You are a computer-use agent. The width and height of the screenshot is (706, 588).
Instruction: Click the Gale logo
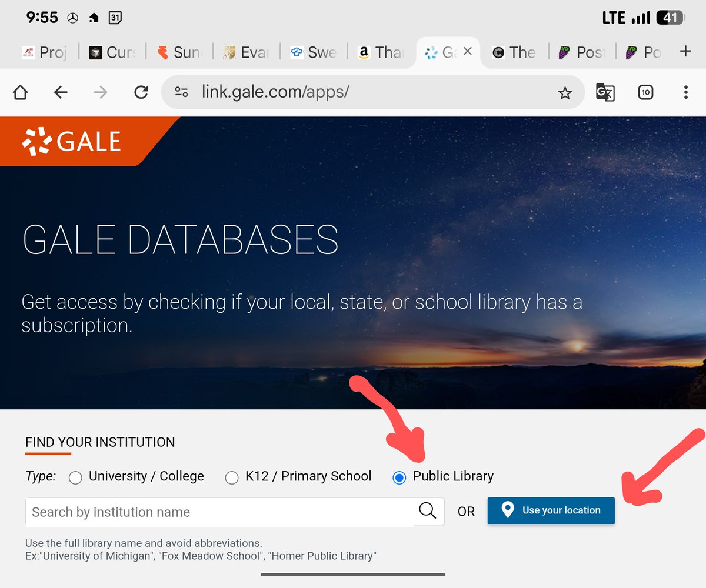(x=72, y=142)
